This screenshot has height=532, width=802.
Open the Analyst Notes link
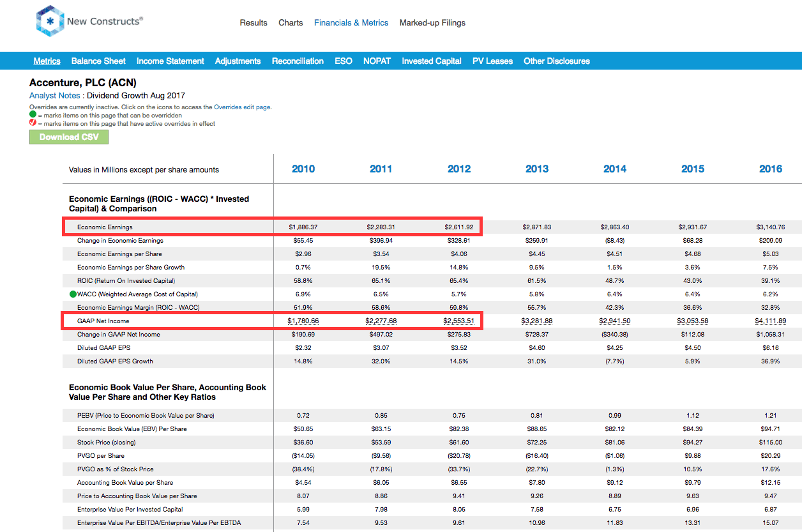tap(55, 96)
